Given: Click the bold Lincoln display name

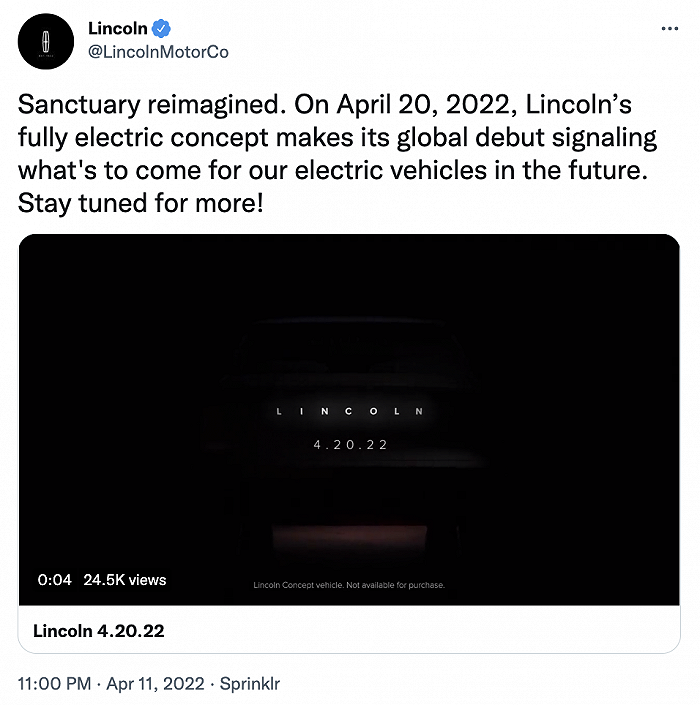Looking at the screenshot, I should click(118, 29).
